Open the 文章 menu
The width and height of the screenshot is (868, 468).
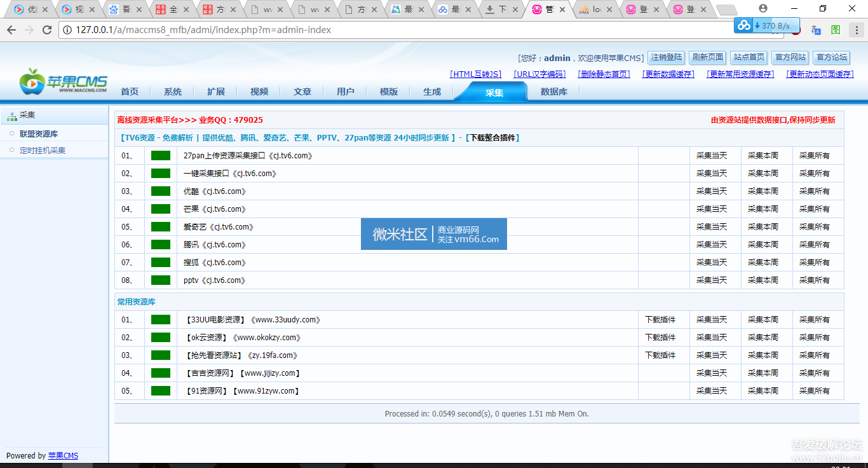tap(302, 92)
